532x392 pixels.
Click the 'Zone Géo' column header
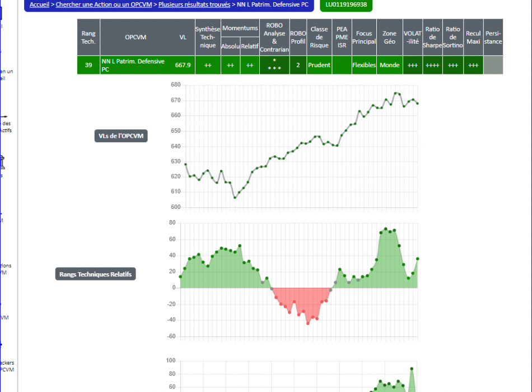(x=390, y=38)
